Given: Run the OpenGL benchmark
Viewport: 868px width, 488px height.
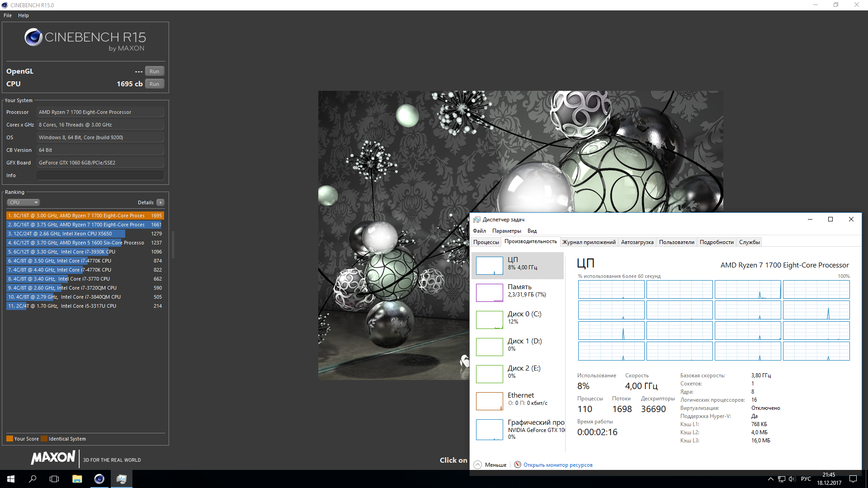Looking at the screenshot, I should coord(154,71).
